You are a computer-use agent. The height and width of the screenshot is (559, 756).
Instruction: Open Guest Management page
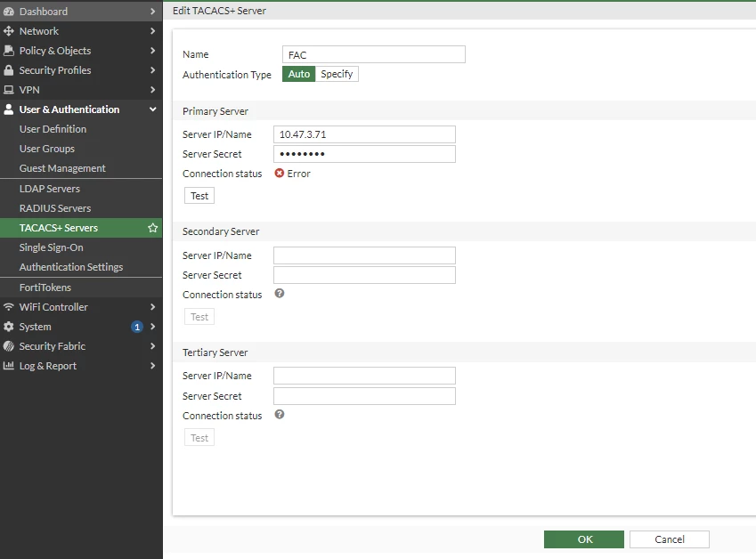[x=81, y=168]
